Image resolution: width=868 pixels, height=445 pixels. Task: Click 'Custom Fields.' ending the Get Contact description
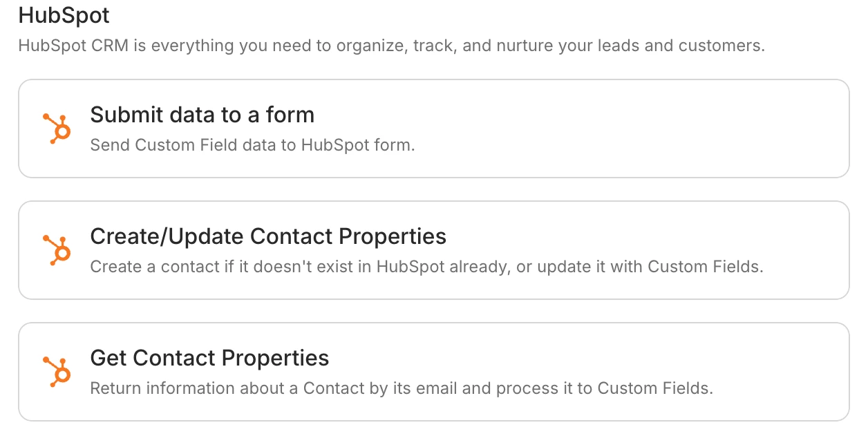[655, 388]
